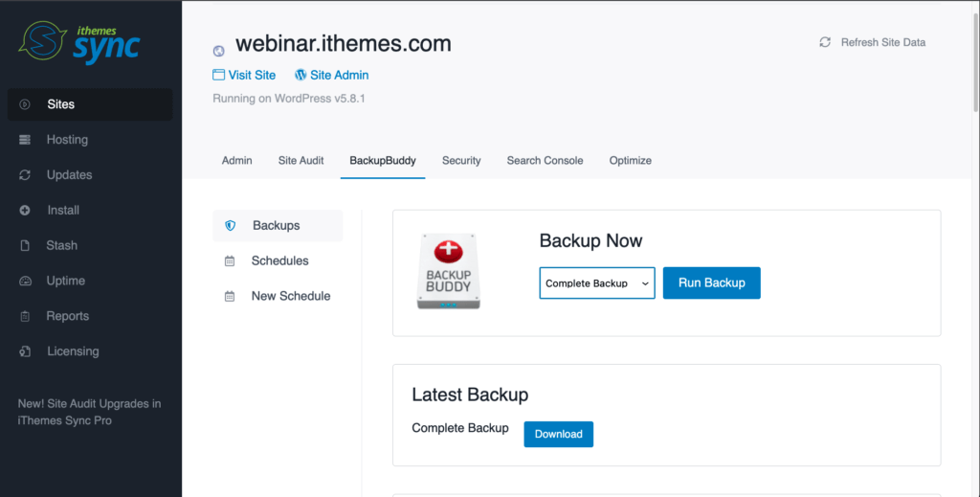Open the Search Console tab
This screenshot has height=497, width=980.
point(545,161)
